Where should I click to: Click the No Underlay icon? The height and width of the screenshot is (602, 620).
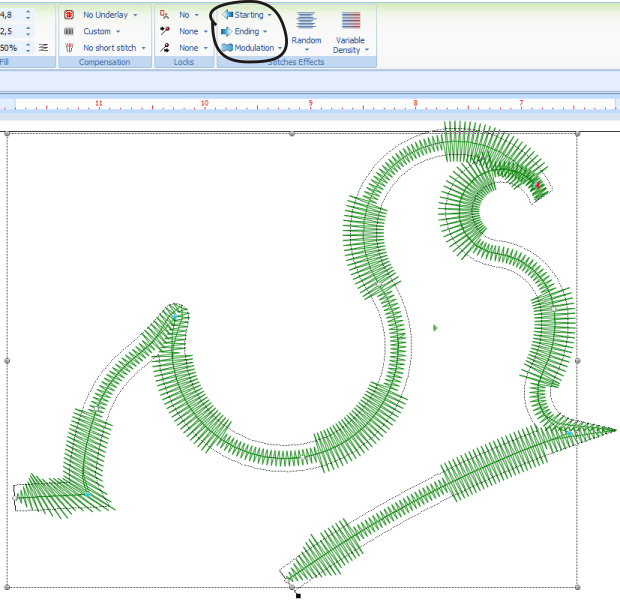click(x=69, y=15)
